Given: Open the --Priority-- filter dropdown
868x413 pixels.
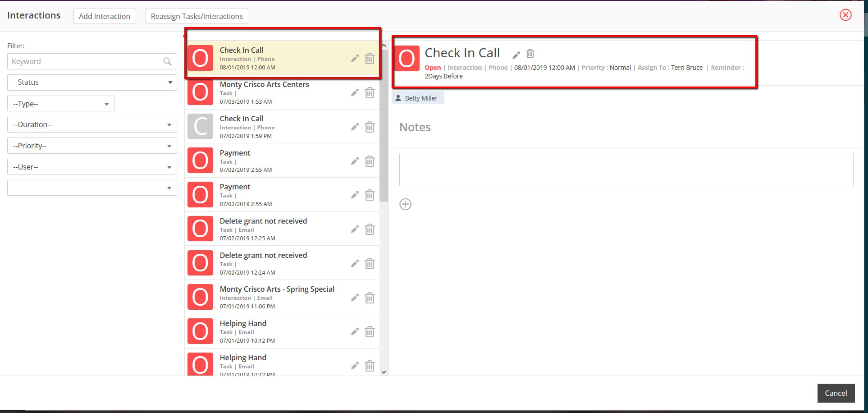Looking at the screenshot, I should pos(92,146).
